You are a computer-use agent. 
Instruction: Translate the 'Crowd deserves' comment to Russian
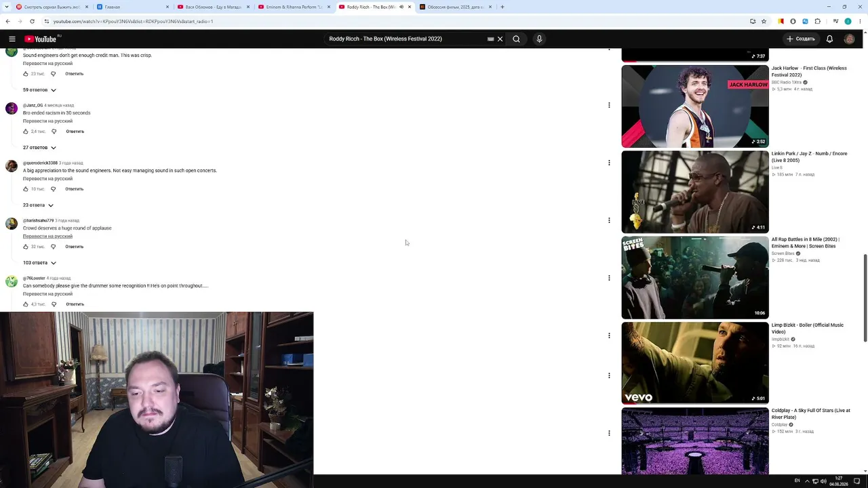47,237
